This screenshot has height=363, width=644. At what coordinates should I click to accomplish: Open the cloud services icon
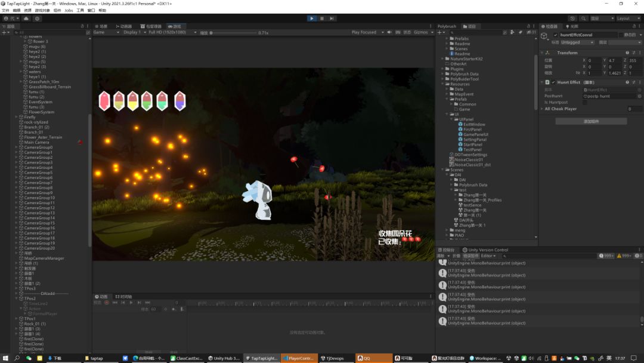point(26,19)
